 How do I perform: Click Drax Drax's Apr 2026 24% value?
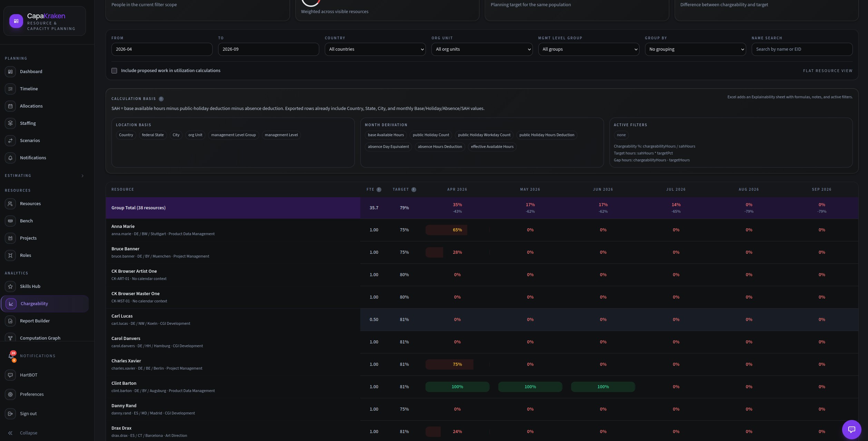(457, 432)
